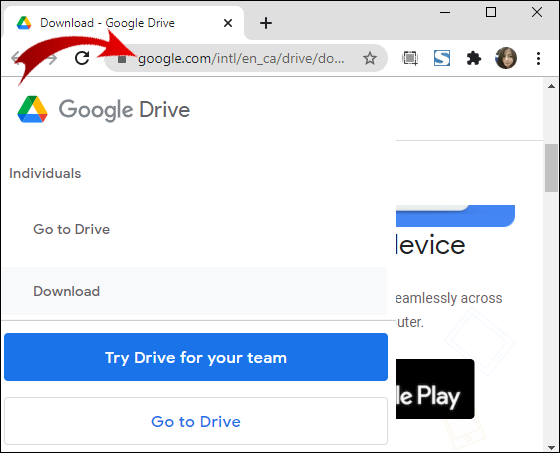Screen dimensions: 560x453
Task: Reload the page with the refresh icon
Action: click(82, 58)
